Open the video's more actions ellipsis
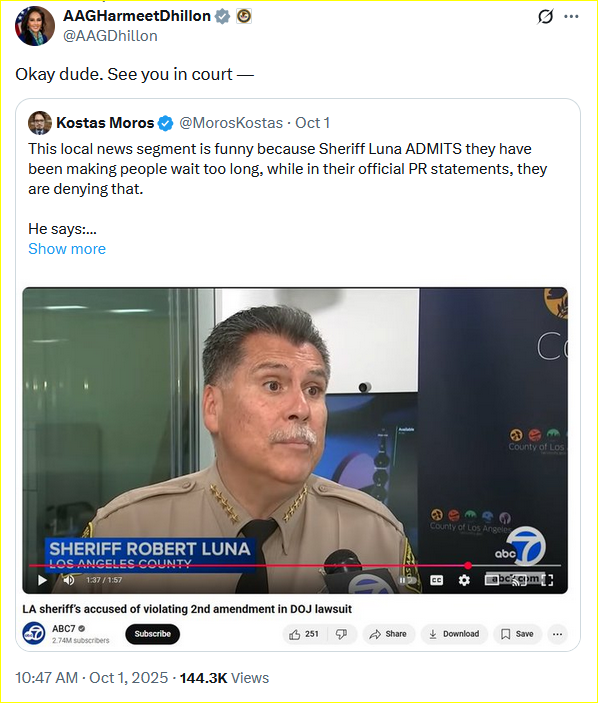The width and height of the screenshot is (598, 703). [557, 634]
